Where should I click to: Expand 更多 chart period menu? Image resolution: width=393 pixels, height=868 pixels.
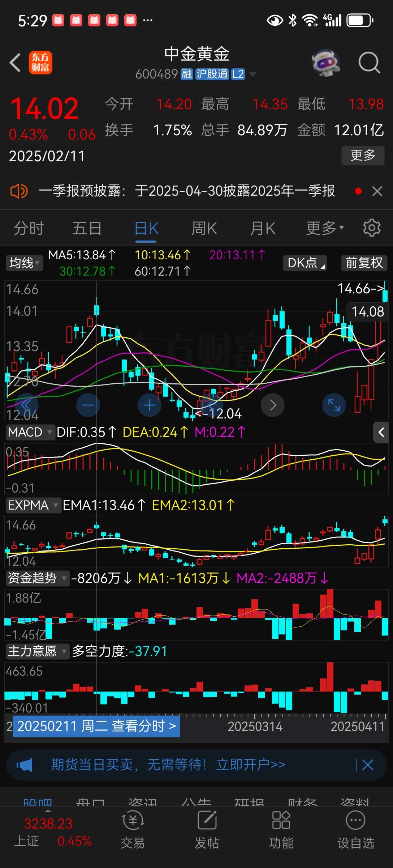click(325, 228)
